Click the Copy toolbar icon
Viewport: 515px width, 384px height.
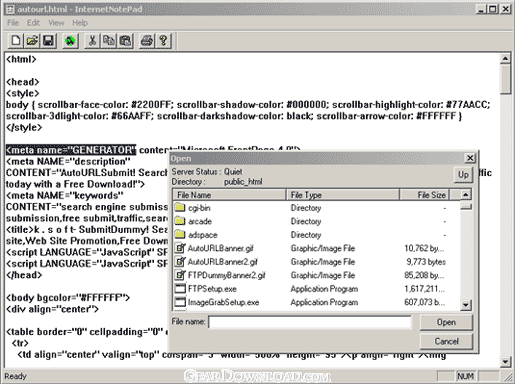point(109,41)
